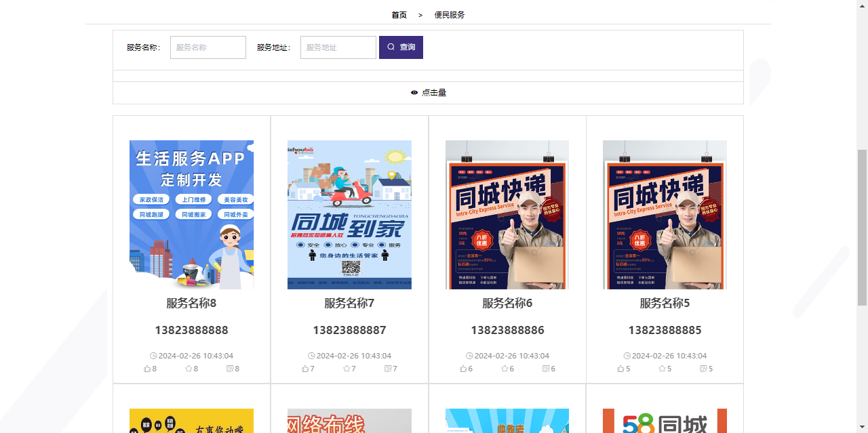
Task: Click thumbs-up icon on 服务名称6 card
Action: [463, 369]
